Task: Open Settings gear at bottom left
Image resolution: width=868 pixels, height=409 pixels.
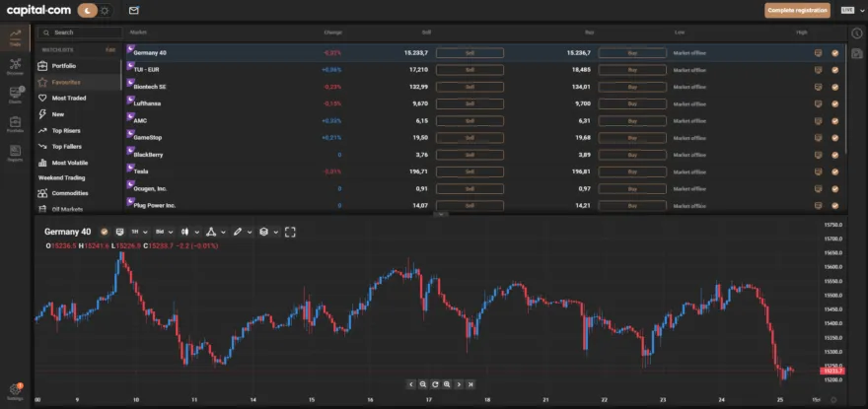Action: pos(15,390)
